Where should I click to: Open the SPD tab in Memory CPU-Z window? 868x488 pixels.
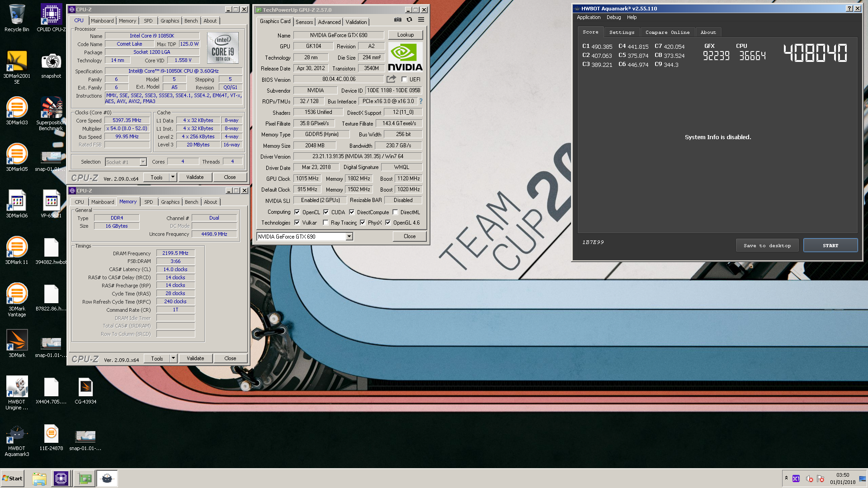point(149,202)
